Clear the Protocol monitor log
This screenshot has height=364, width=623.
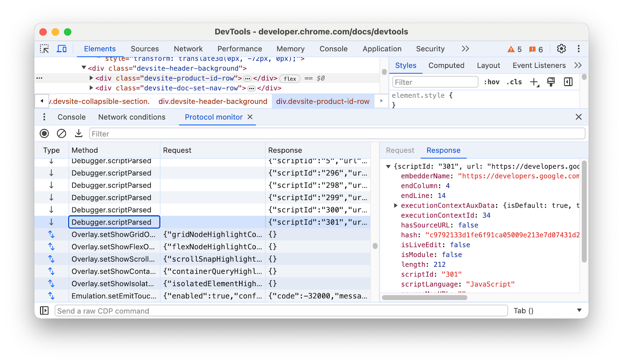[62, 133]
